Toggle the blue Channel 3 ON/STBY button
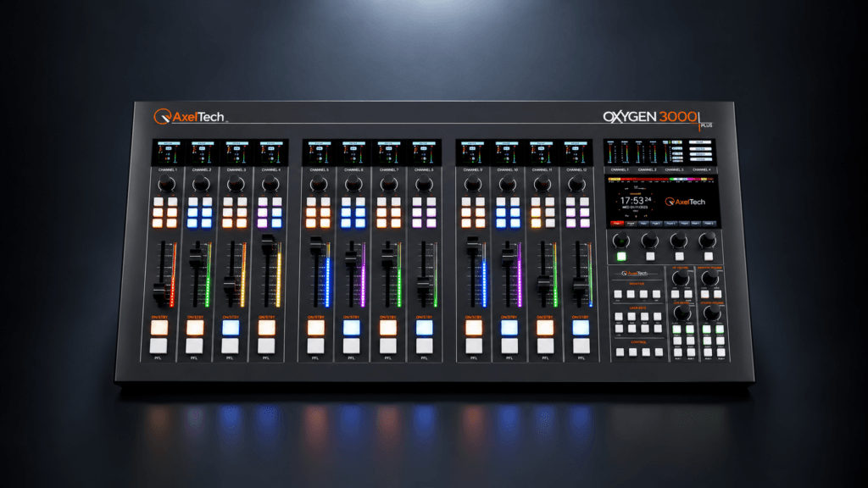This screenshot has width=868, height=488. point(231,328)
